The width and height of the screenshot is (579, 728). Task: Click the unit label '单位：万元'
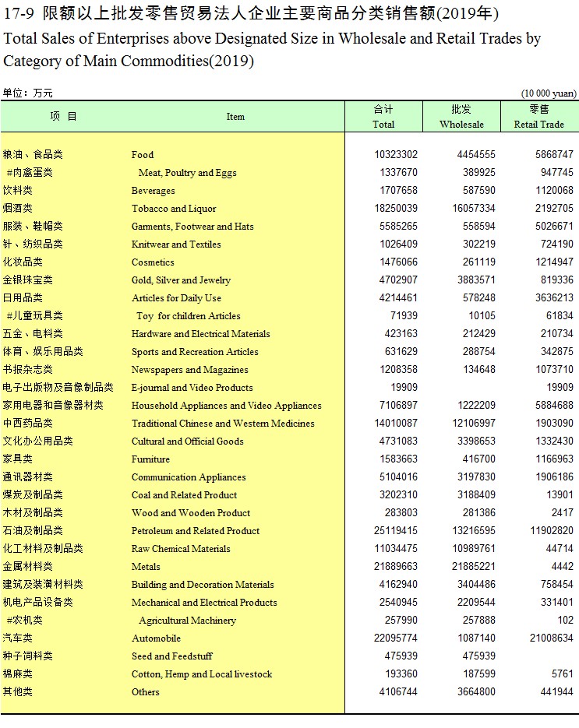pyautogui.click(x=27, y=93)
